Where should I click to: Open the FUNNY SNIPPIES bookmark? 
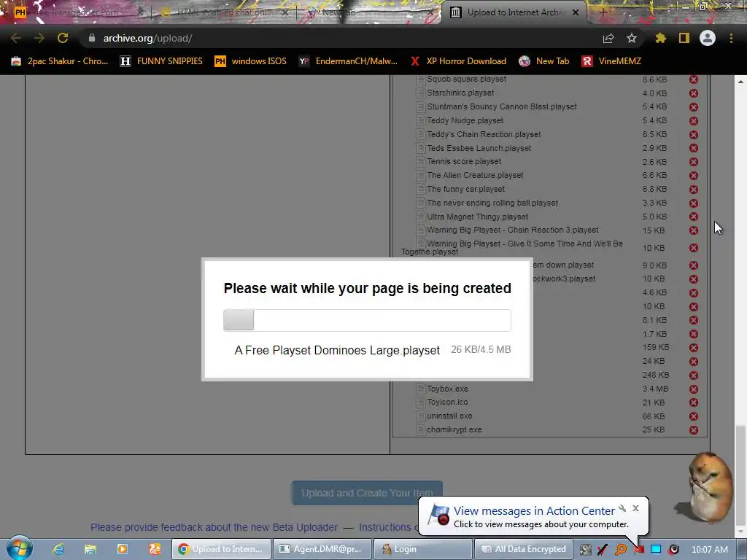pyautogui.click(x=161, y=61)
